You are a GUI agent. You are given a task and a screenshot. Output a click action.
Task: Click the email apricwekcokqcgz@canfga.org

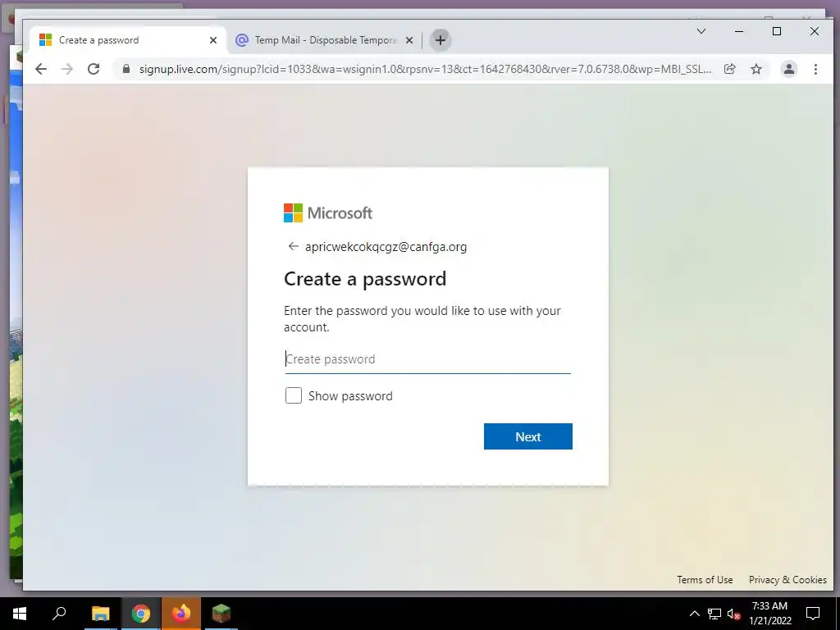[386, 247]
